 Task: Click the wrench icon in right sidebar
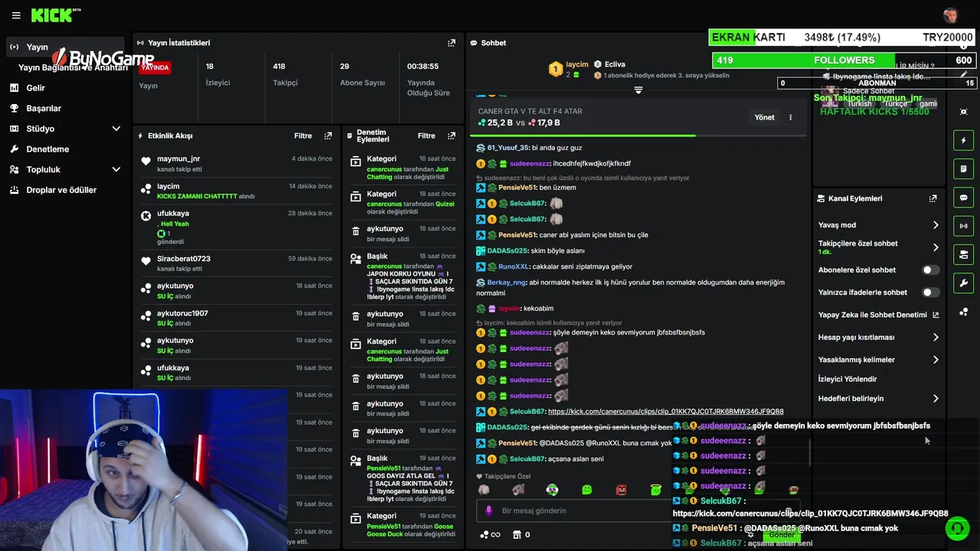coord(963,283)
